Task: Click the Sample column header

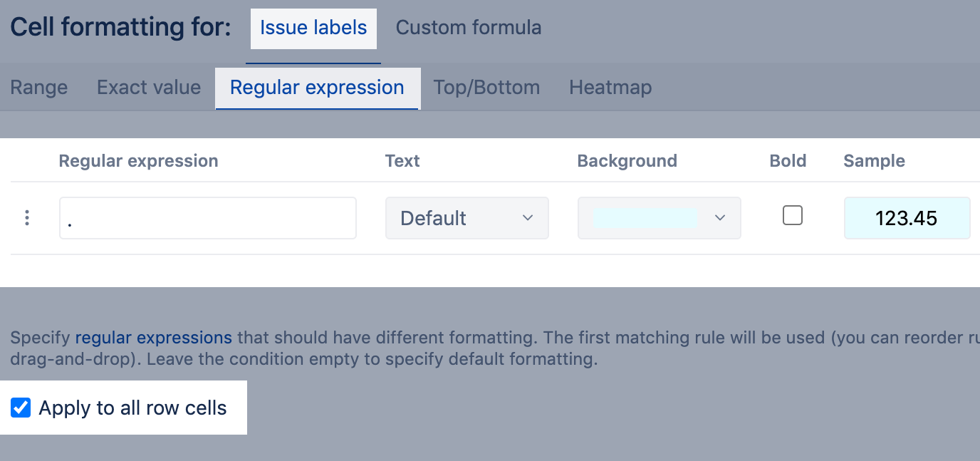Action: click(x=874, y=161)
